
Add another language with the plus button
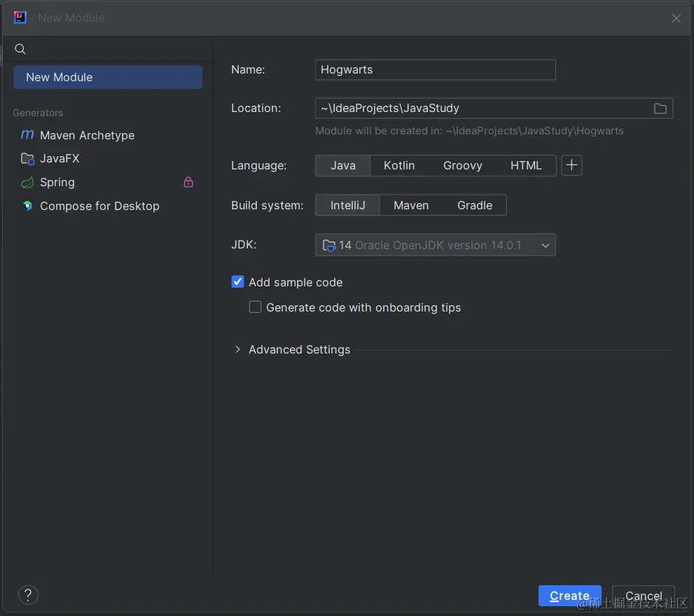pyautogui.click(x=571, y=165)
